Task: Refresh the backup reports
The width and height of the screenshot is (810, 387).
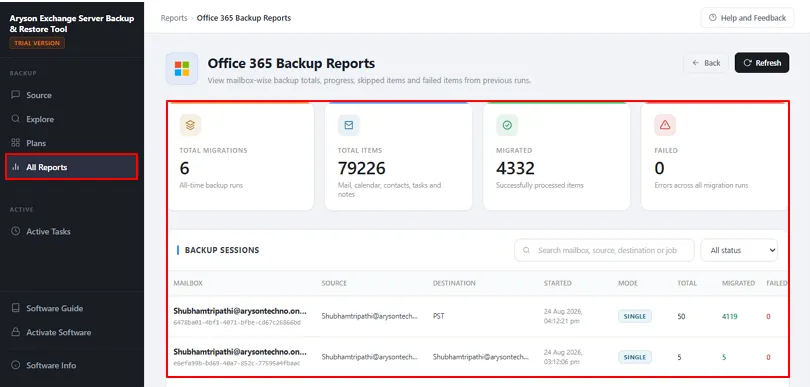Action: (762, 63)
